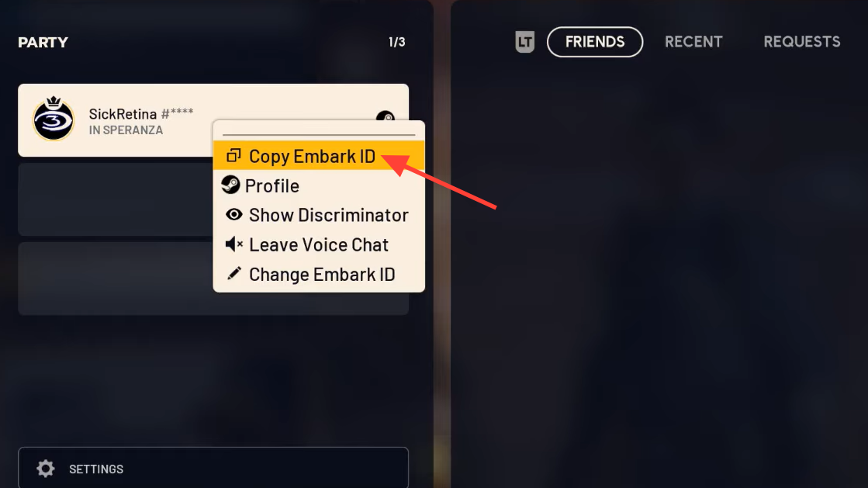
Task: Choose Leave Voice Chat
Action: pos(319,244)
